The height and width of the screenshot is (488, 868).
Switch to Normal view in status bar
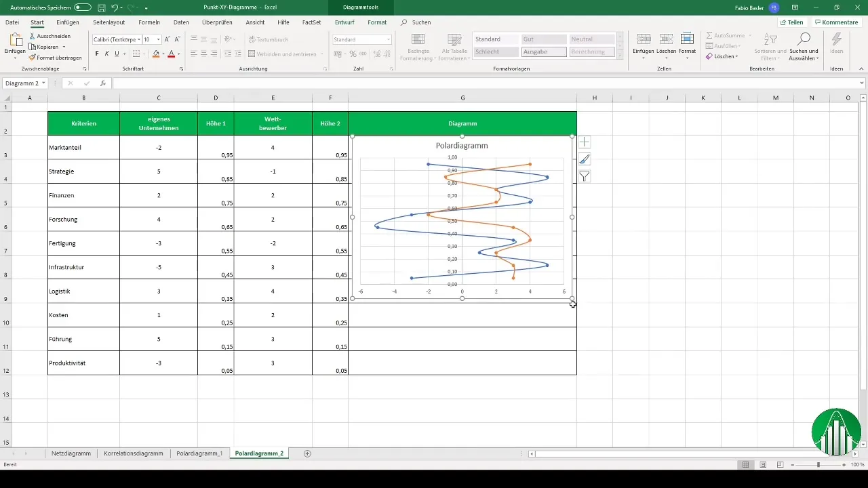click(x=745, y=465)
